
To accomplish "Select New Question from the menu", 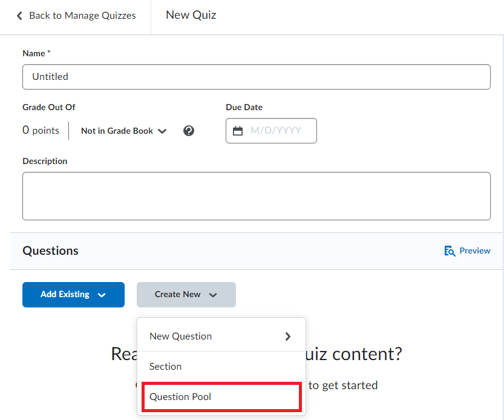I will coord(180,336).
